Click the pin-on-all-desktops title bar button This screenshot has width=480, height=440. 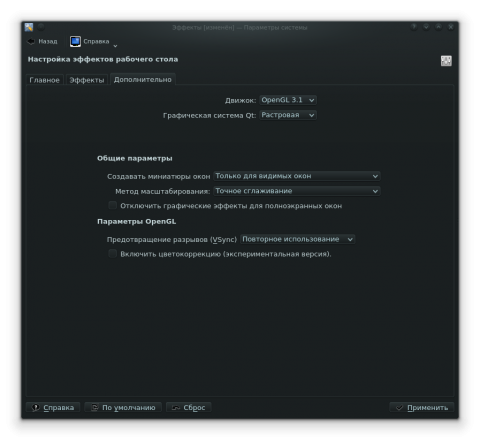pyautogui.click(x=41, y=27)
